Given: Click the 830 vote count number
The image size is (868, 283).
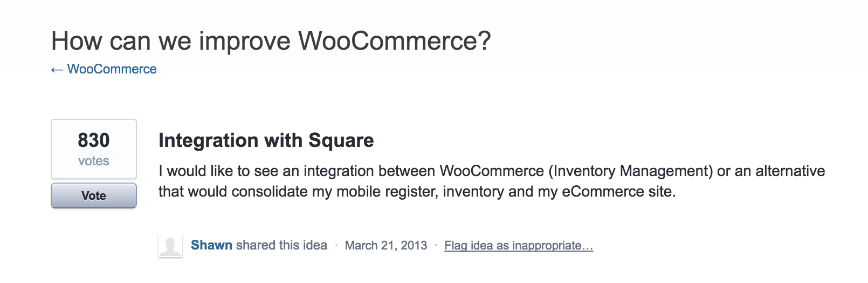Looking at the screenshot, I should [x=94, y=140].
